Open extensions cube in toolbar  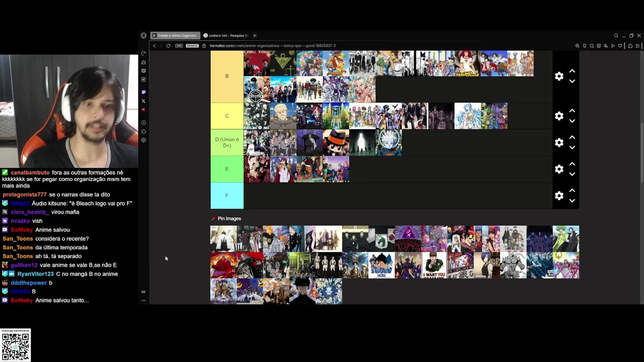(x=630, y=46)
